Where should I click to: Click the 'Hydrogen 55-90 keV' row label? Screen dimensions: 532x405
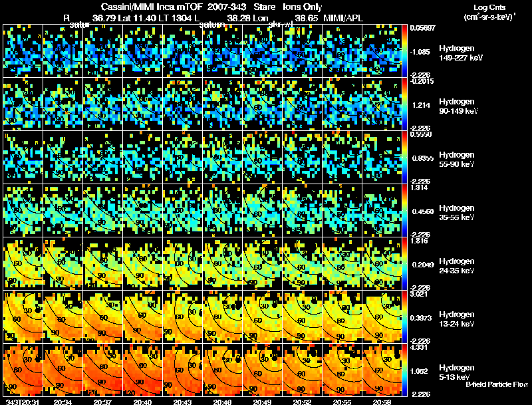coord(457,160)
